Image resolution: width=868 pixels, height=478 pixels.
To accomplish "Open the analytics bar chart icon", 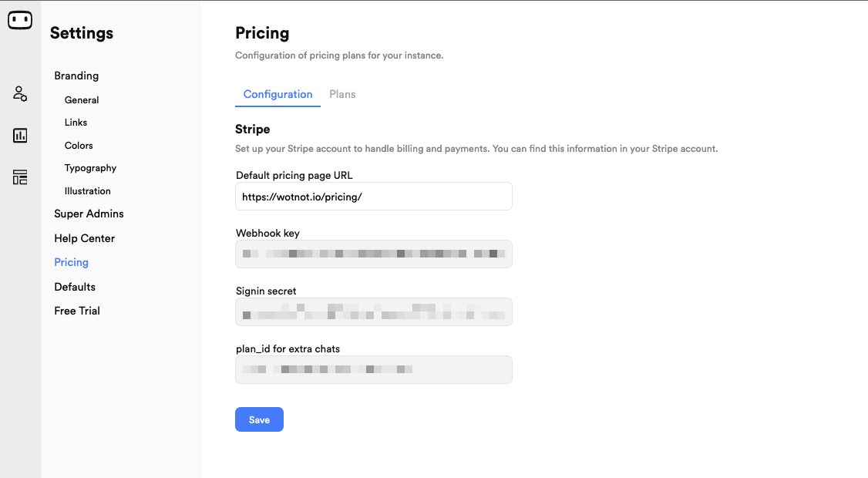I will pos(20,135).
